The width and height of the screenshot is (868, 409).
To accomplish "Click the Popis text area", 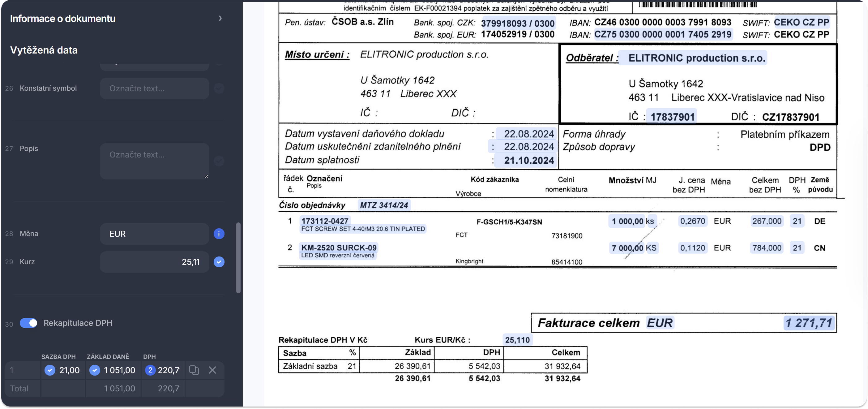I will click(154, 161).
